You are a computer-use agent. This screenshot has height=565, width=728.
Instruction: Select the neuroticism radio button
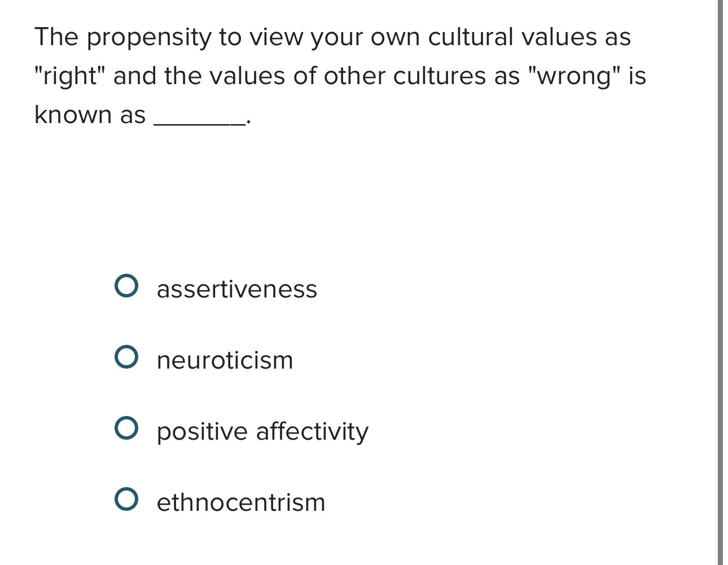click(128, 358)
